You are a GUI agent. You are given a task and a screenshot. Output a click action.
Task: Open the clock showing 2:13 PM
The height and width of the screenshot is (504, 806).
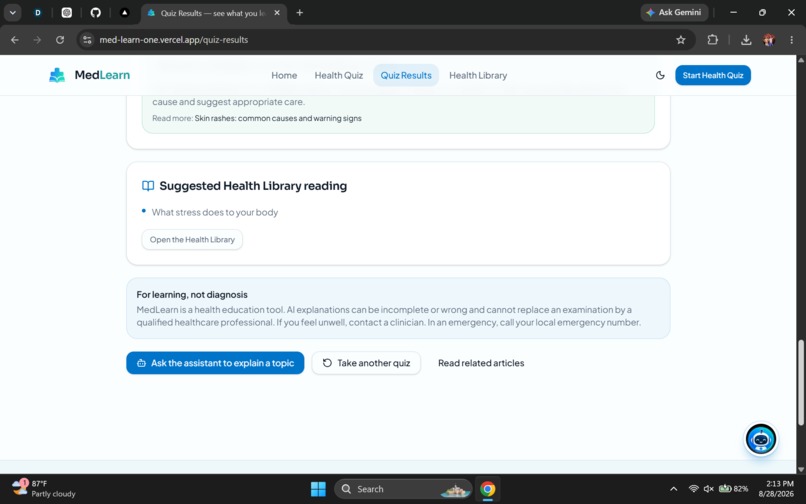pos(776,489)
